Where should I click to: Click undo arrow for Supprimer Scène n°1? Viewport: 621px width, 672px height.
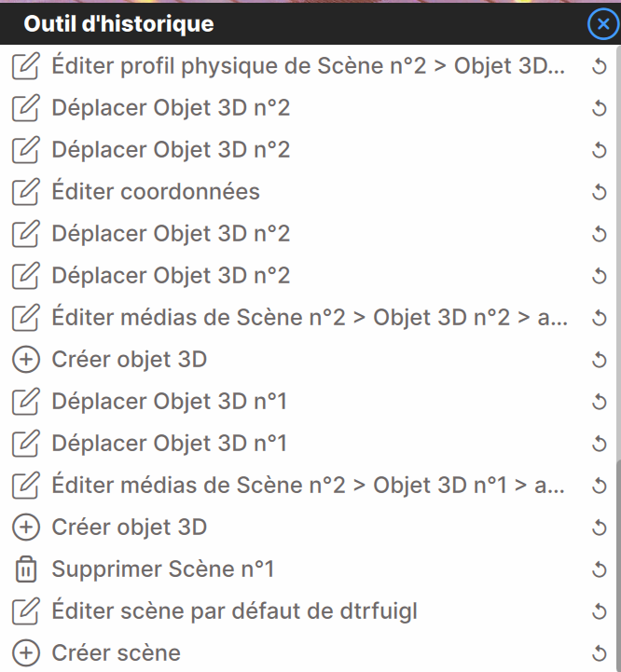(600, 569)
